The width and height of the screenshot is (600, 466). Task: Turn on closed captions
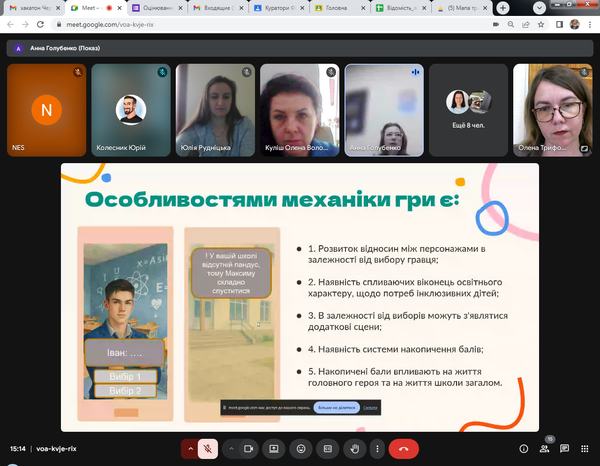pyautogui.click(x=327, y=449)
